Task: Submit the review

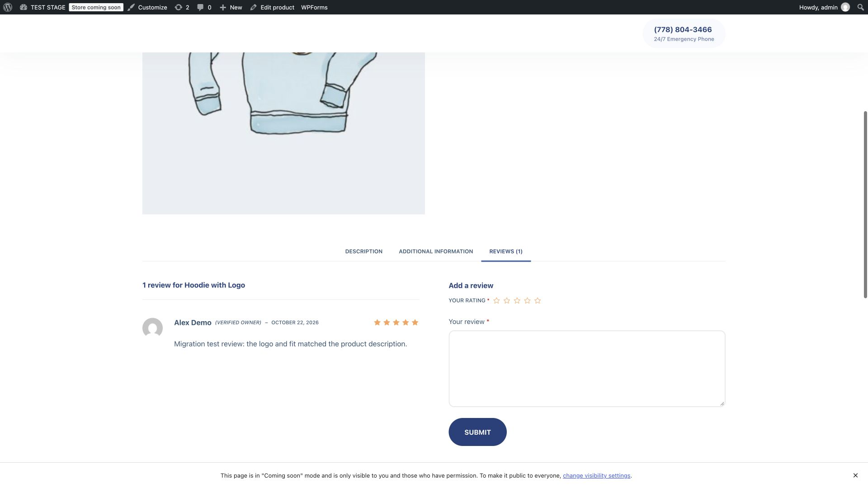Action: click(477, 432)
